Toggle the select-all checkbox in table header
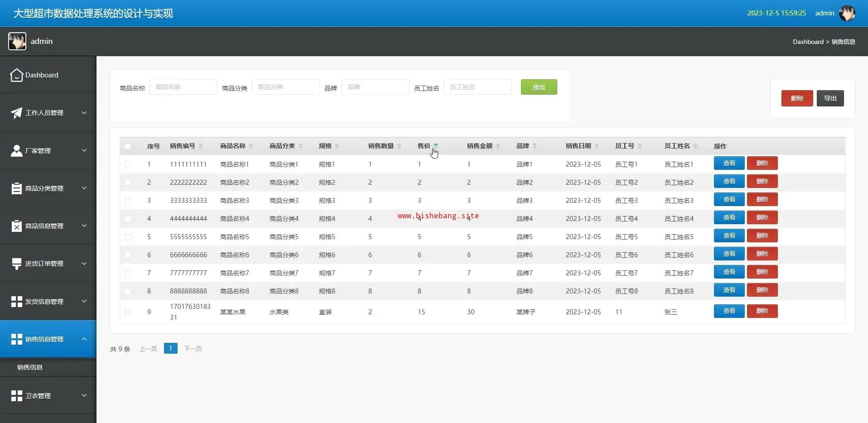868x423 pixels. point(128,146)
